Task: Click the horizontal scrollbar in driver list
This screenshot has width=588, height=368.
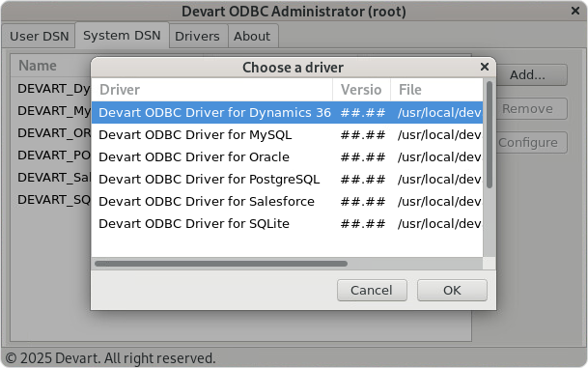Action: (x=221, y=264)
